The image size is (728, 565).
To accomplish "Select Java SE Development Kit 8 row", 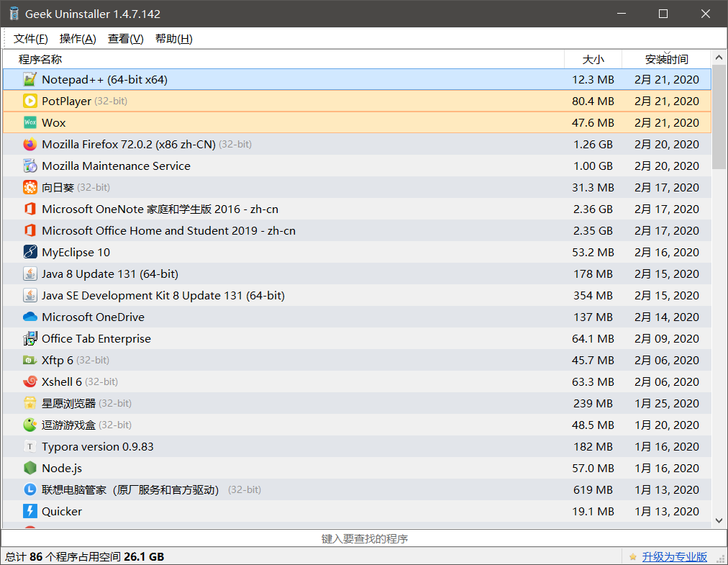I will click(x=357, y=296).
